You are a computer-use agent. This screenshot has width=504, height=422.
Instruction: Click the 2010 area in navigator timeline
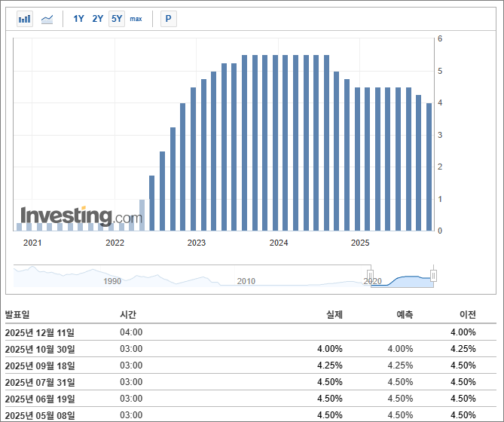[x=246, y=281]
